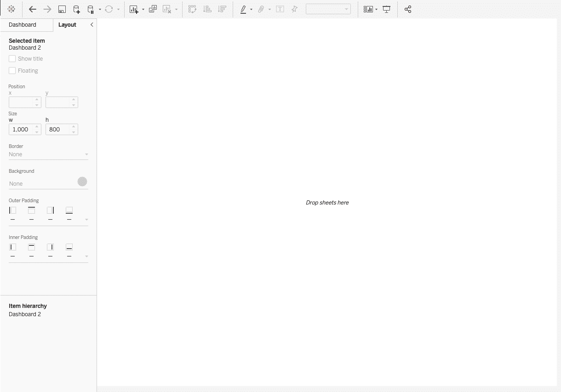The image size is (561, 392).
Task: Click the width size input field
Action: click(x=21, y=130)
